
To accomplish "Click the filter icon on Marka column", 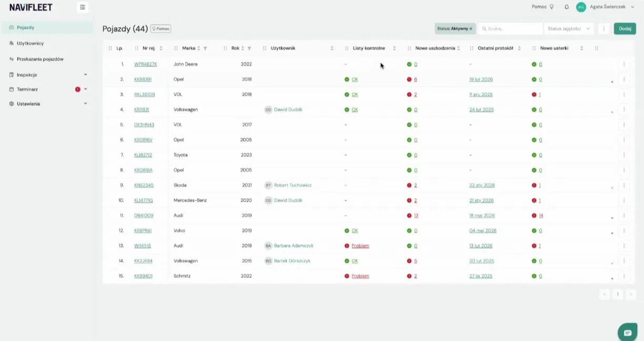I will (x=205, y=48).
